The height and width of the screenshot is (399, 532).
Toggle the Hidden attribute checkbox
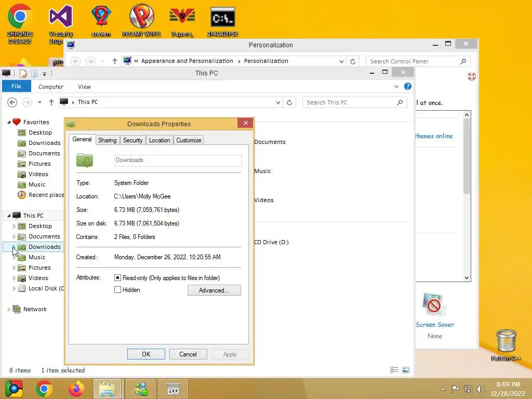(x=118, y=290)
